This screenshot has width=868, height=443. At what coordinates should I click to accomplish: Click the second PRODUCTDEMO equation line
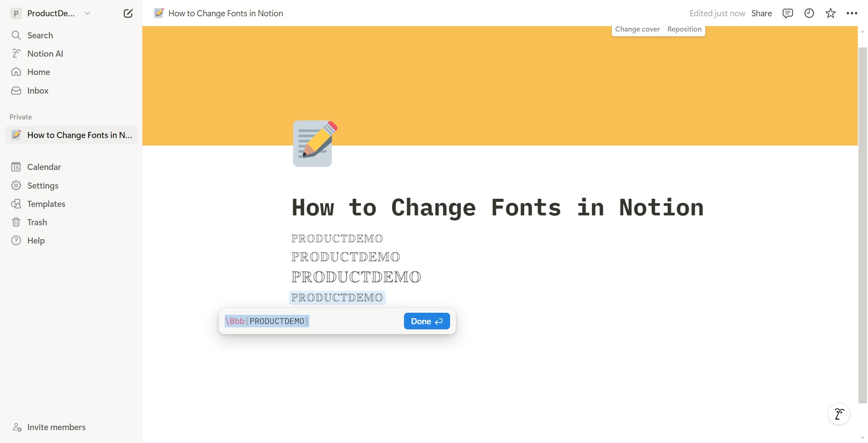pos(345,257)
